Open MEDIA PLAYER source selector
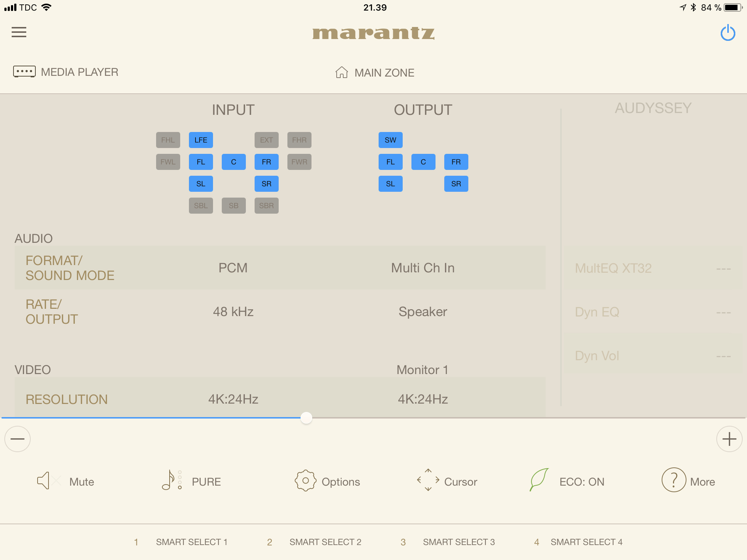 click(x=66, y=72)
